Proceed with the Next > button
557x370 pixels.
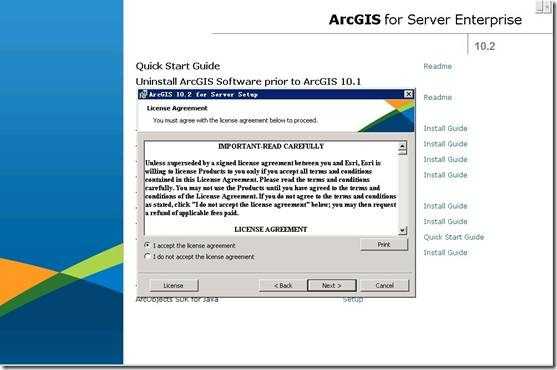[332, 285]
